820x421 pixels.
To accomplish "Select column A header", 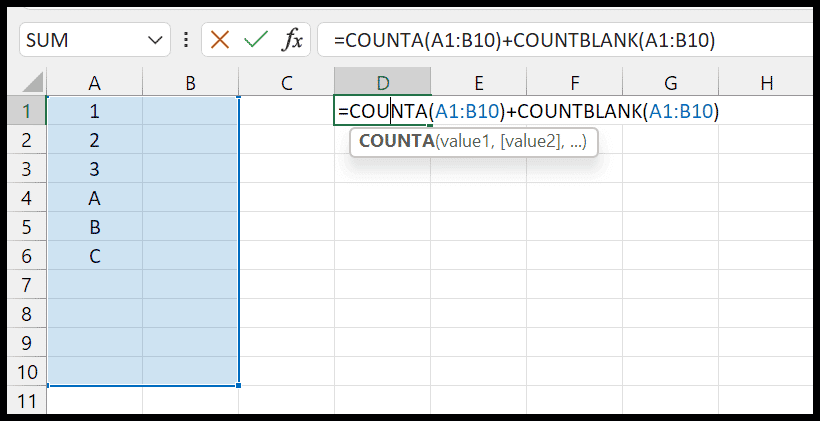I will tap(95, 83).
